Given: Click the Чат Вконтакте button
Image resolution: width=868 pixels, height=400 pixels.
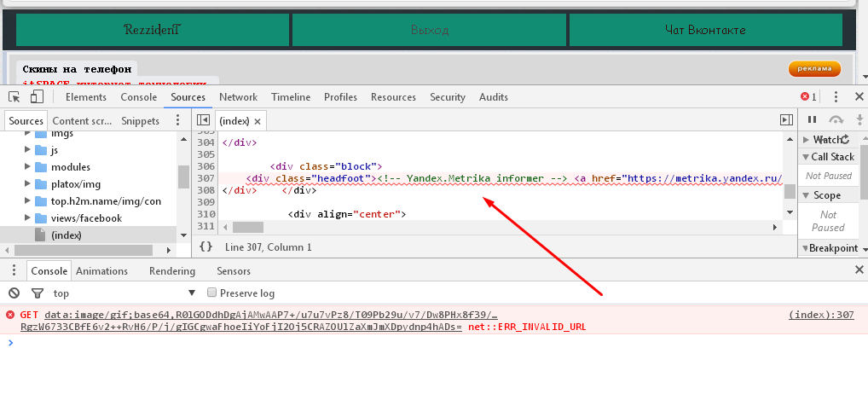Looking at the screenshot, I should tap(706, 30).
